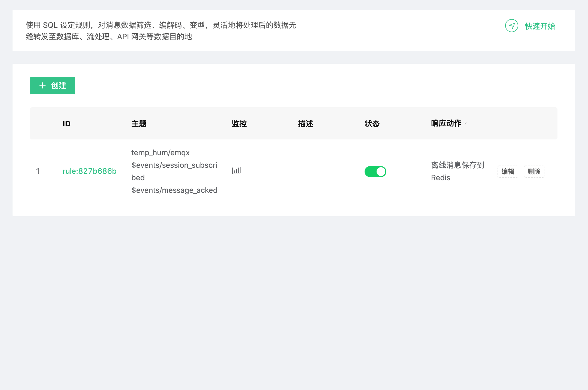Click the 状态 column header
The image size is (588, 390).
pos(372,124)
